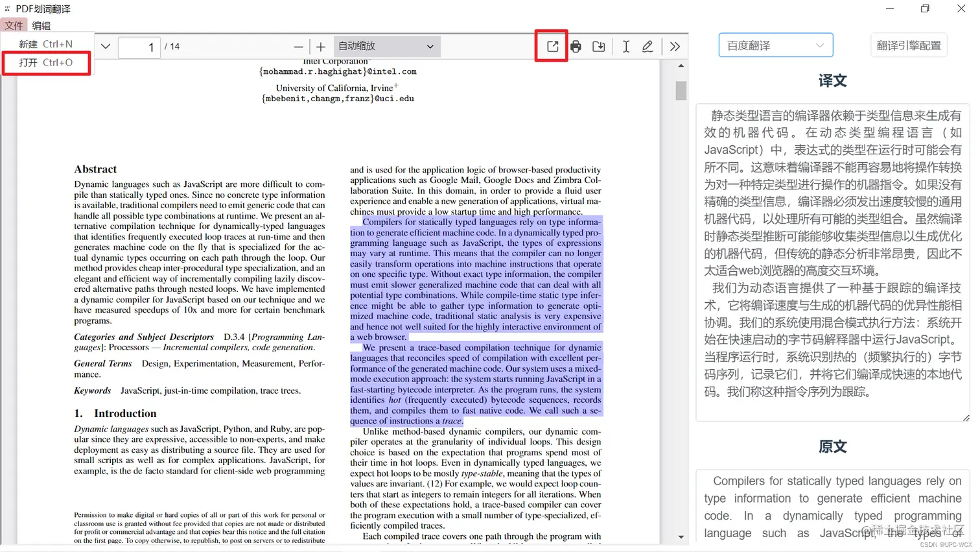Click General Terms line in PDF
The width and height of the screenshot is (980, 552).
199,368
